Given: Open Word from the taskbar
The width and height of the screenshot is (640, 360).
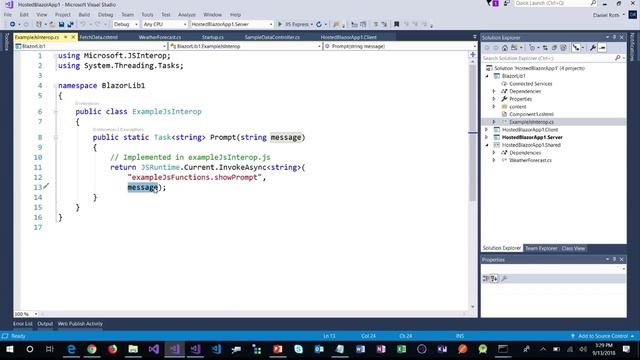Looking at the screenshot, I should (x=360, y=349).
